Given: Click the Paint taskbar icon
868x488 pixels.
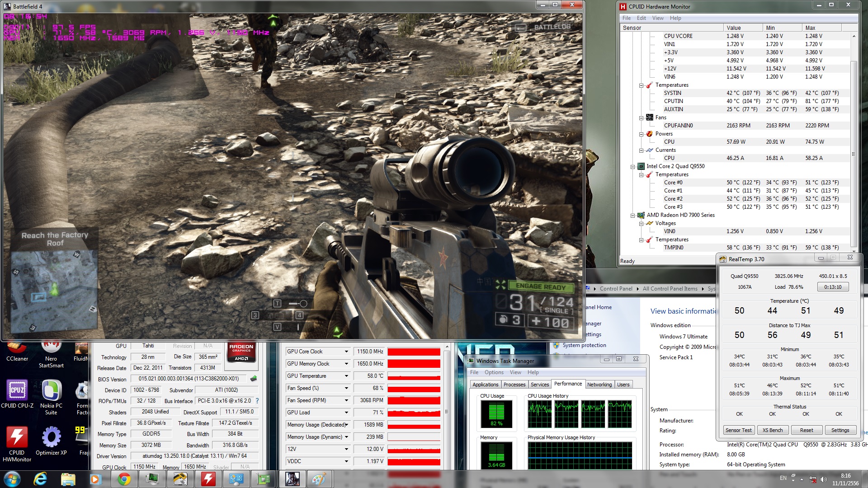Looking at the screenshot, I should pos(319,479).
